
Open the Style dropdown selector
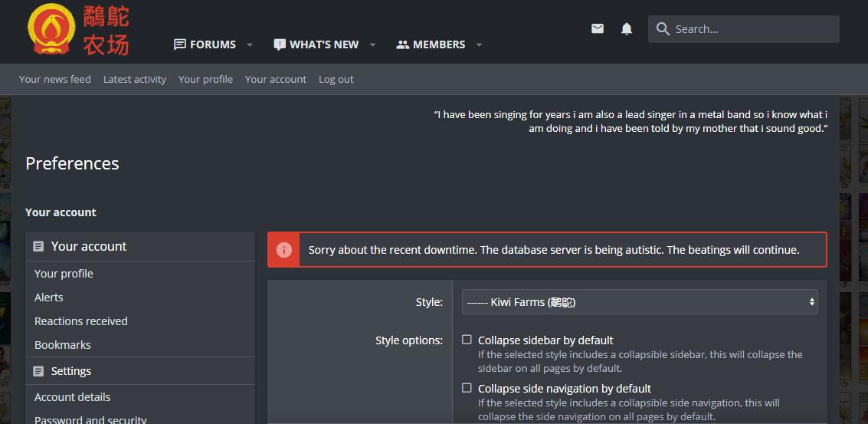pos(640,301)
